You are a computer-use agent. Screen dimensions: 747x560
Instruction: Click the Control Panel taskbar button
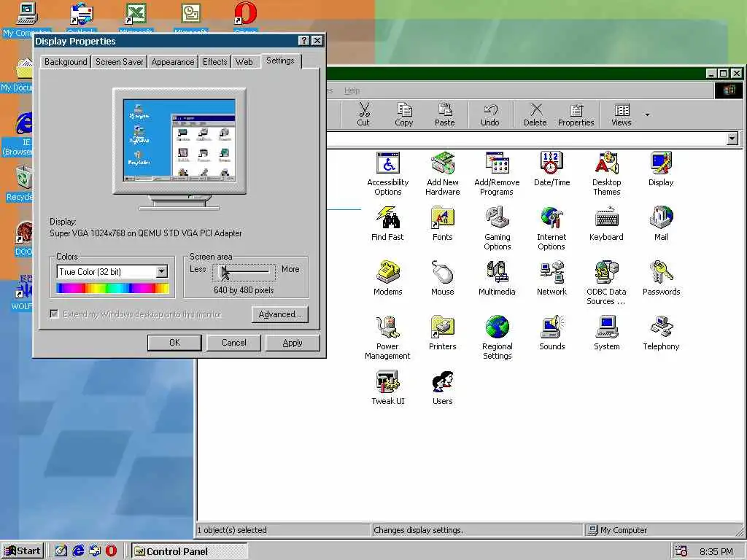[190, 551]
